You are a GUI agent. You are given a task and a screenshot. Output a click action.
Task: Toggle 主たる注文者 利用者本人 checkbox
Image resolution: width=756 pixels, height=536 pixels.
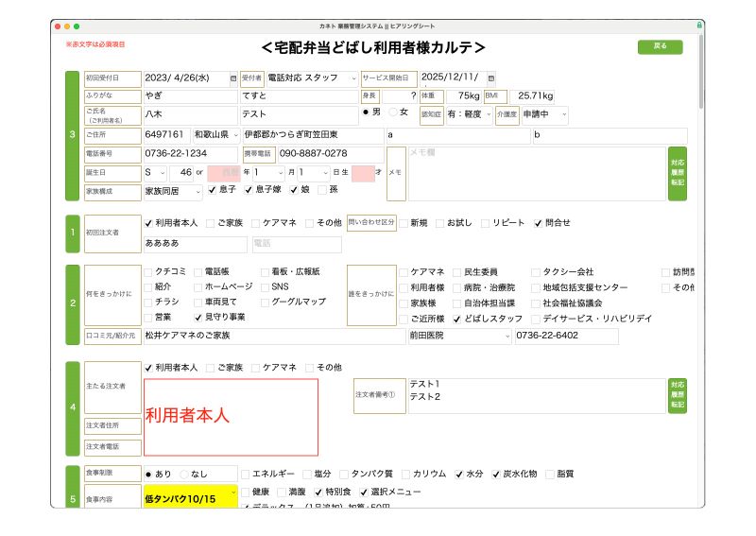tap(148, 368)
